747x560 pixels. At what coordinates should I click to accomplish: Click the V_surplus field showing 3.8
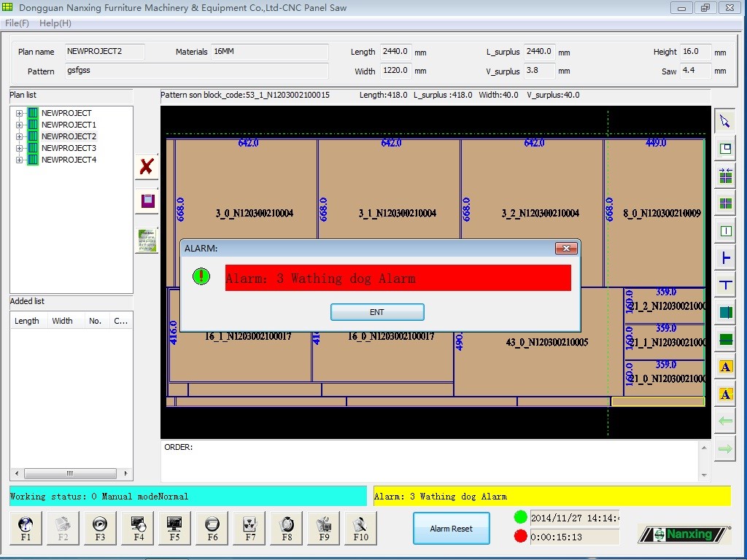point(539,71)
